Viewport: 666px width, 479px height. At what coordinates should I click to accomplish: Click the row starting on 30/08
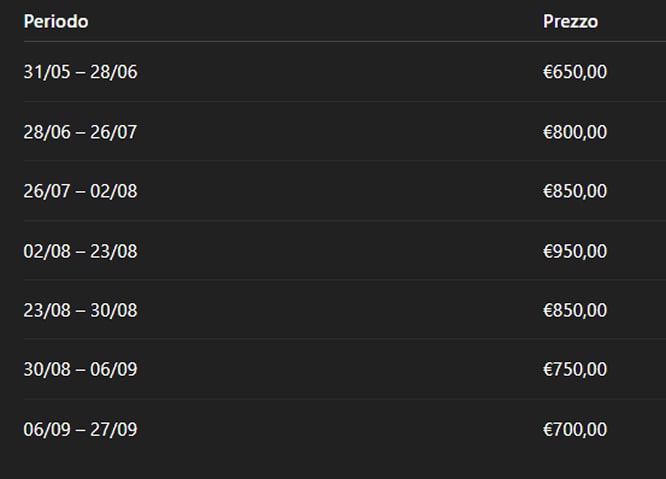coord(330,370)
